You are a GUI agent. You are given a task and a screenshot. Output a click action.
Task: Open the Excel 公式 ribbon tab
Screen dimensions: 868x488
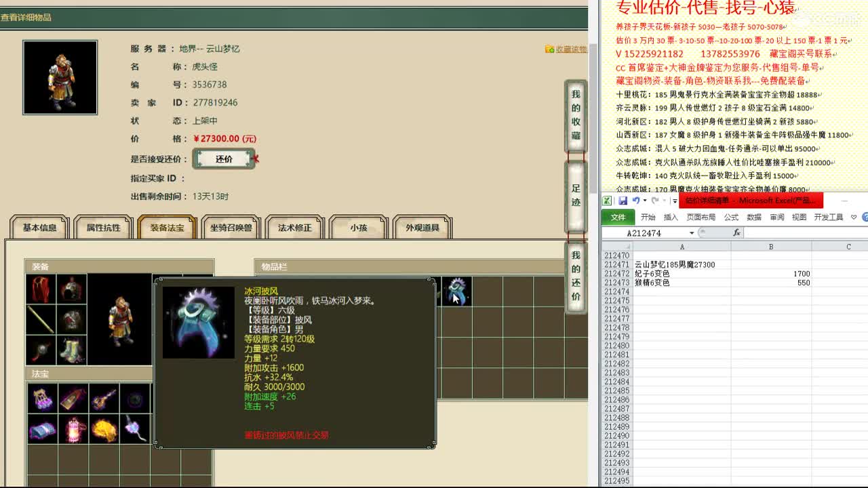coord(731,217)
